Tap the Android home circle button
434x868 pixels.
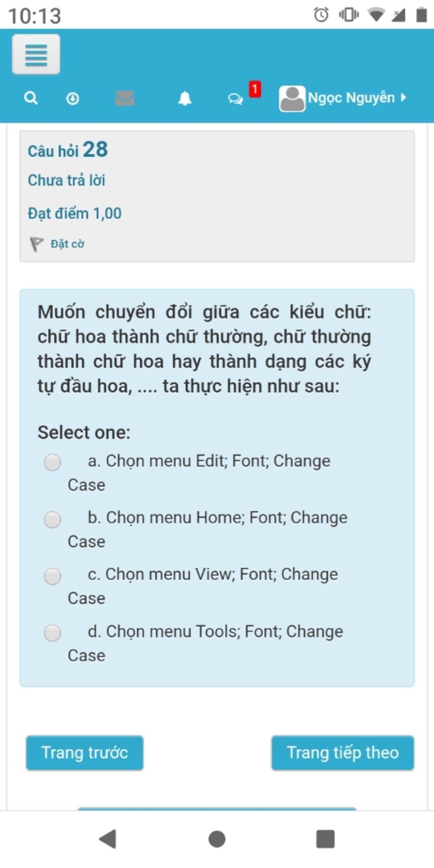click(x=217, y=839)
